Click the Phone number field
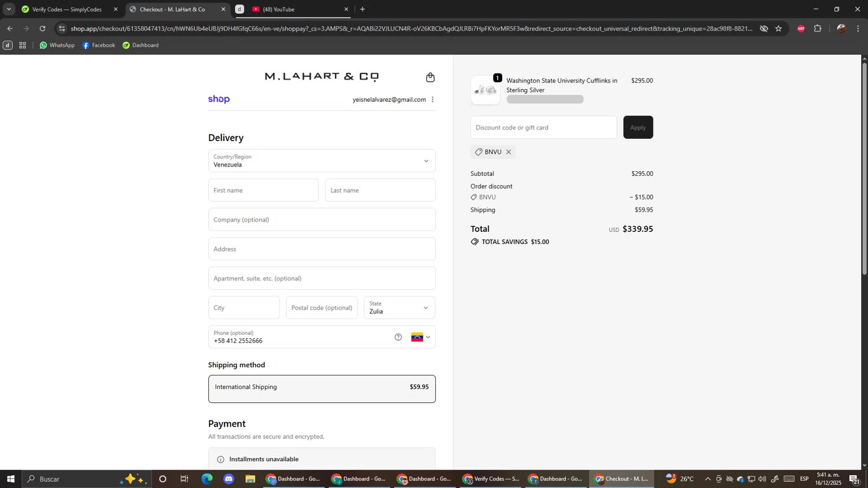This screenshot has width=868, height=488. 301,337
